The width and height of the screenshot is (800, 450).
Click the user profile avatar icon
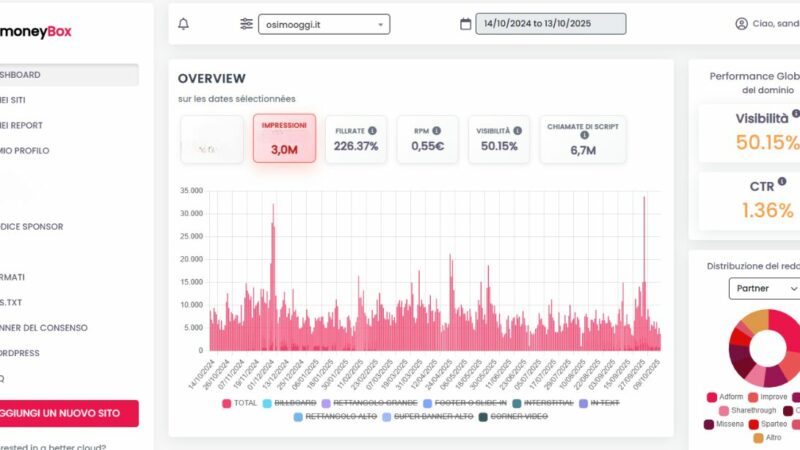coord(741,24)
